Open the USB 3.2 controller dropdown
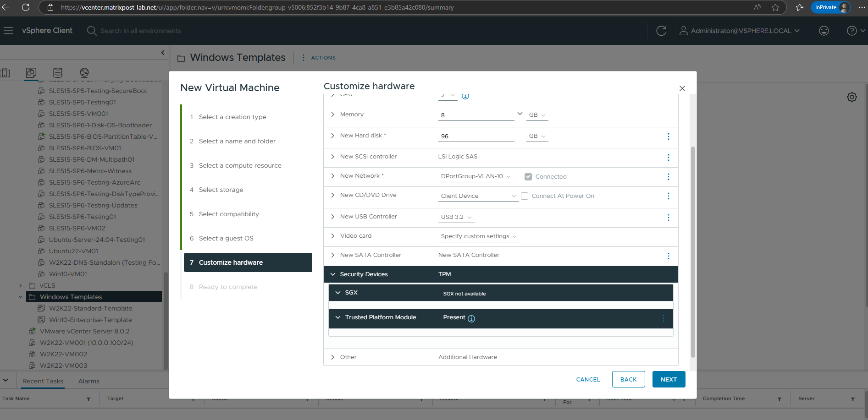This screenshot has height=420, width=868. (456, 217)
